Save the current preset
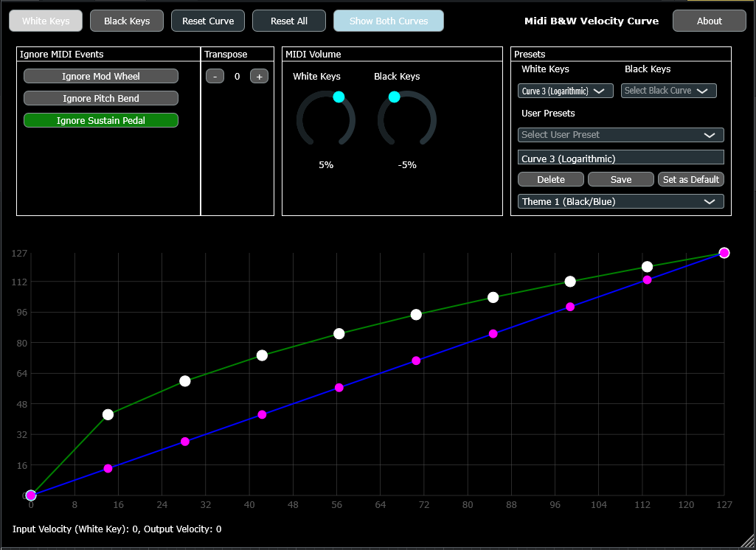756x550 pixels. coord(621,179)
